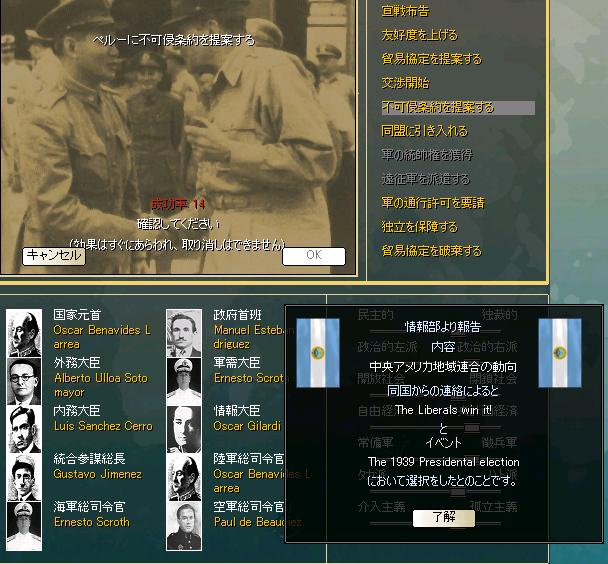Click name Oscar Benavides under 国家元首
The image size is (608, 564).
click(x=102, y=337)
